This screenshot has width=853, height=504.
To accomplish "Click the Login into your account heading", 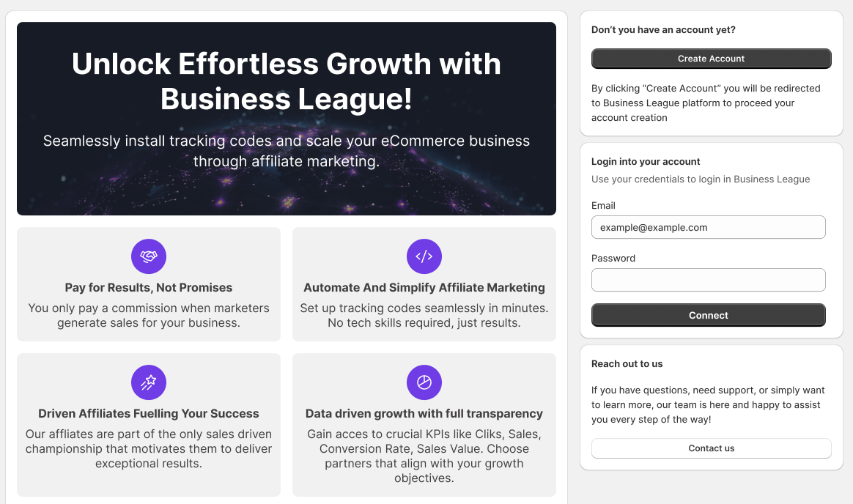I will tap(646, 161).
